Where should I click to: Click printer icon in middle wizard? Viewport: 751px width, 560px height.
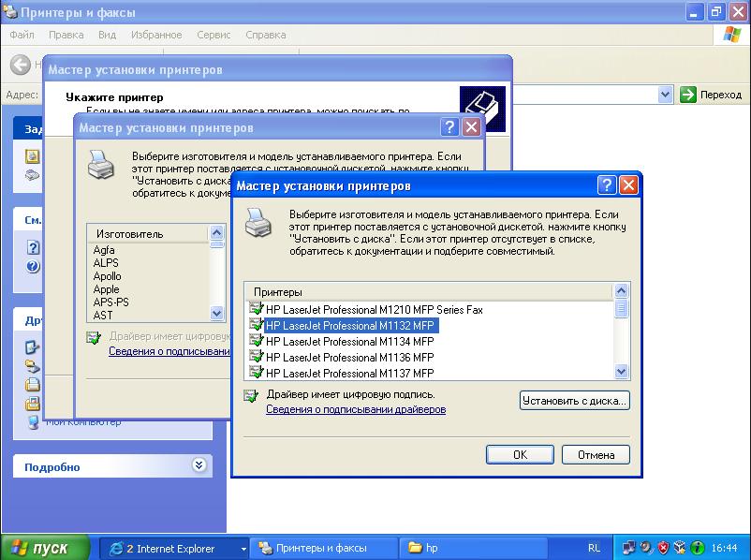(x=100, y=164)
